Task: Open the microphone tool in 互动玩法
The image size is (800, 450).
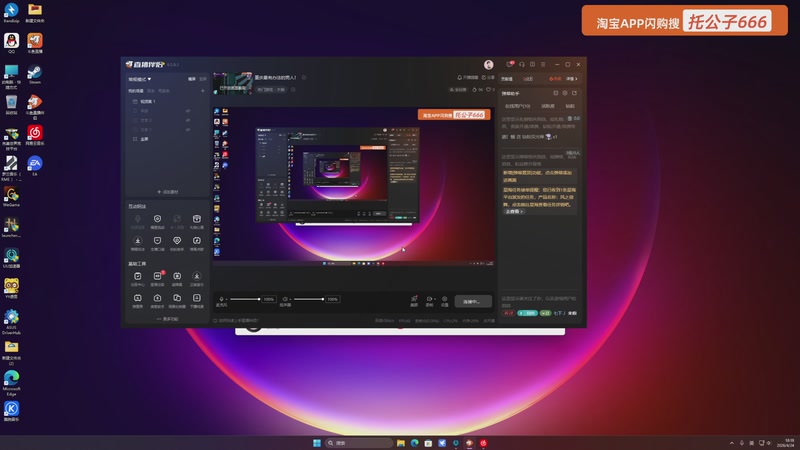Action: pyautogui.click(x=138, y=221)
